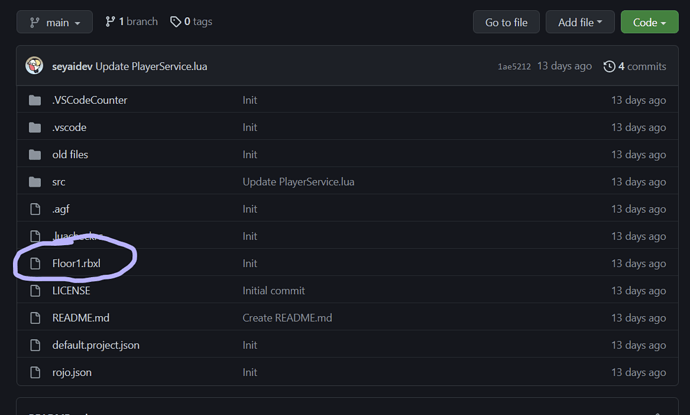Click the old files folder icon
Image resolution: width=690 pixels, height=415 pixels.
pyautogui.click(x=35, y=154)
